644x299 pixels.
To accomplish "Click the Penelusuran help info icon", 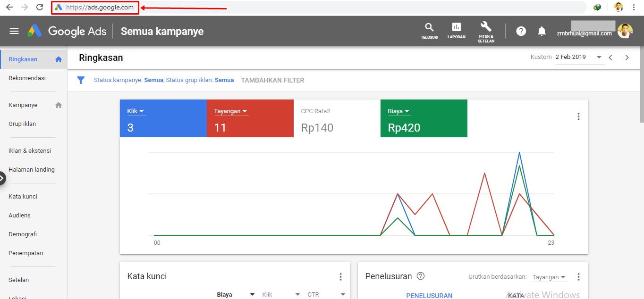I will tap(421, 276).
